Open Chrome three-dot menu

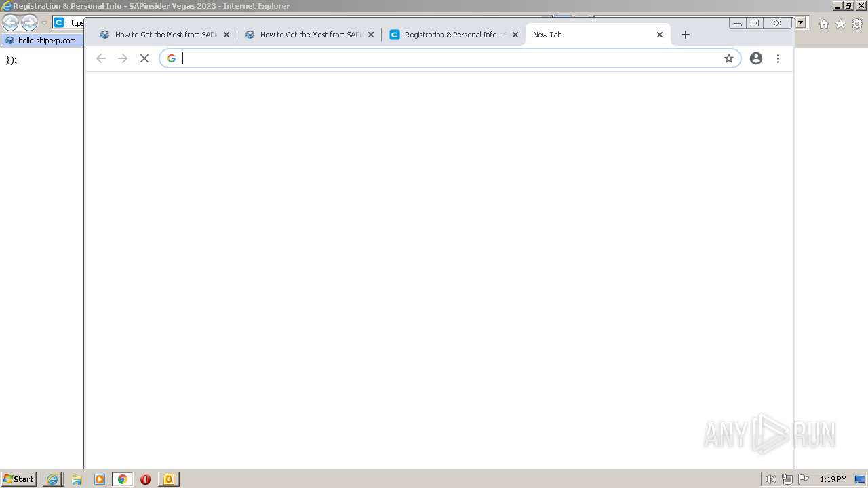(x=778, y=58)
